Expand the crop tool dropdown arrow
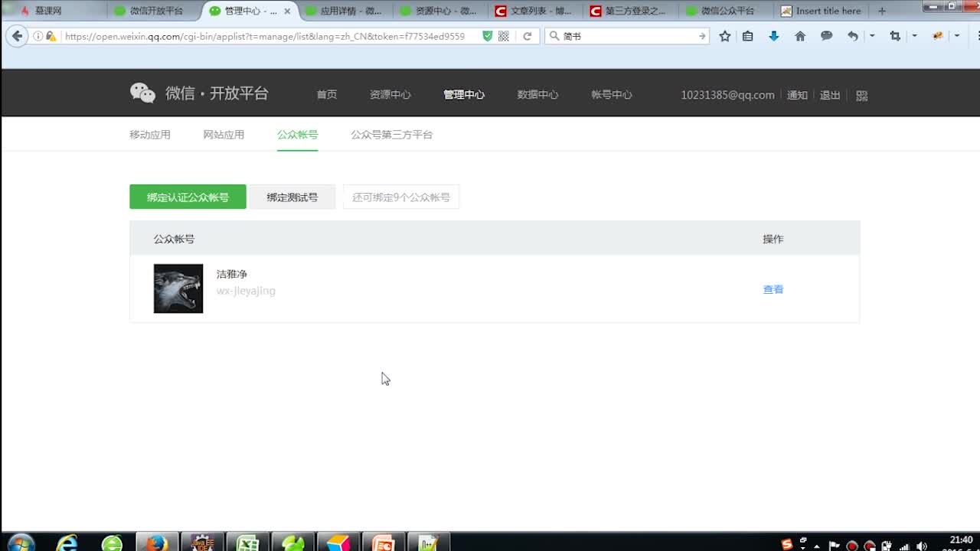This screenshot has height=551, width=980. pyautogui.click(x=915, y=36)
